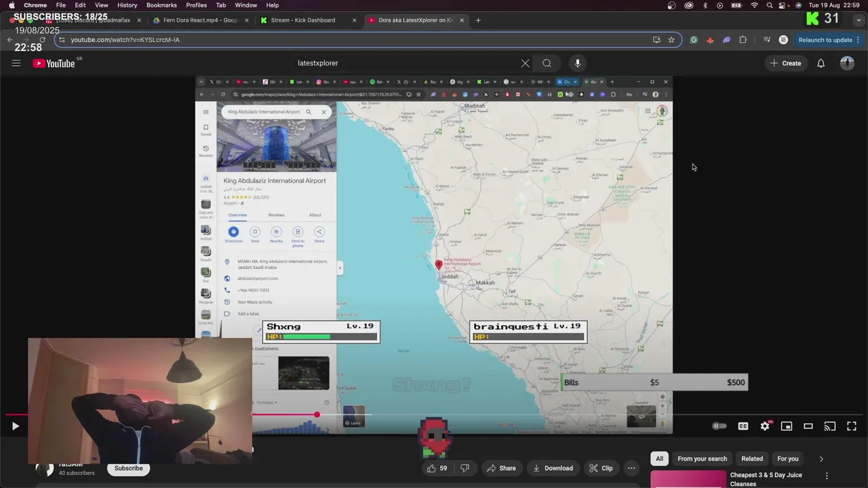
Task: Open more video actions (three dots)
Action: point(631,468)
